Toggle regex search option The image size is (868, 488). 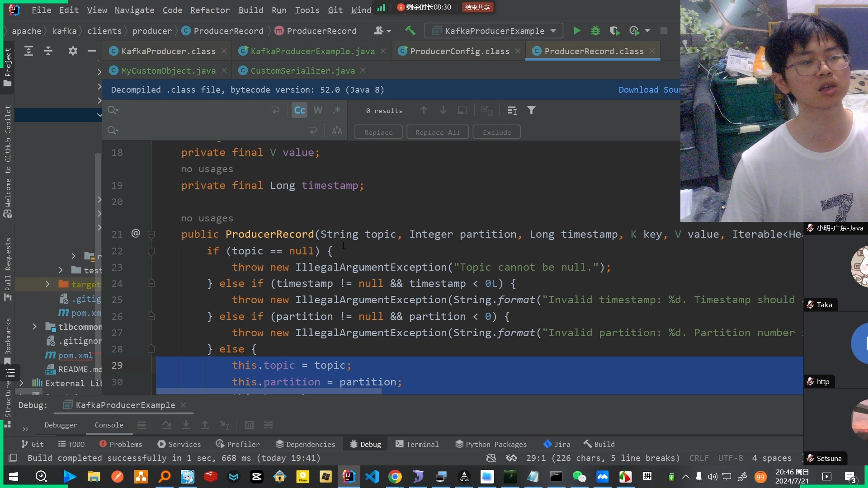coord(337,110)
